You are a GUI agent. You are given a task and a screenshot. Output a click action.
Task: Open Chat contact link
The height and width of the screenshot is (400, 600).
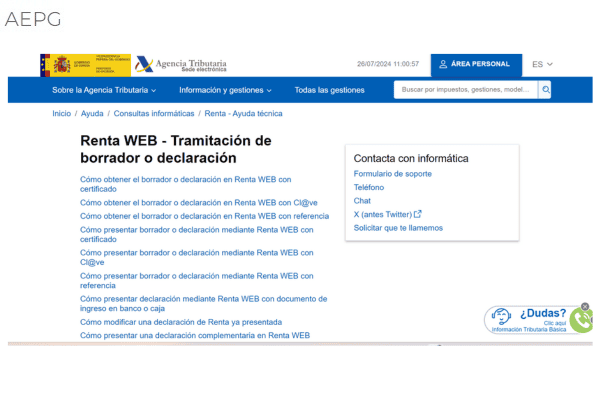point(362,201)
